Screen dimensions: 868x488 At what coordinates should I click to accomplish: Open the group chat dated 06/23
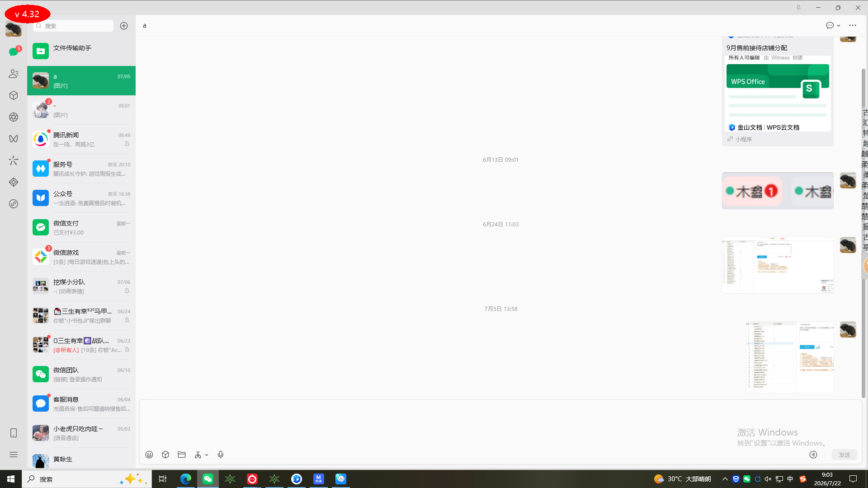pos(81,345)
